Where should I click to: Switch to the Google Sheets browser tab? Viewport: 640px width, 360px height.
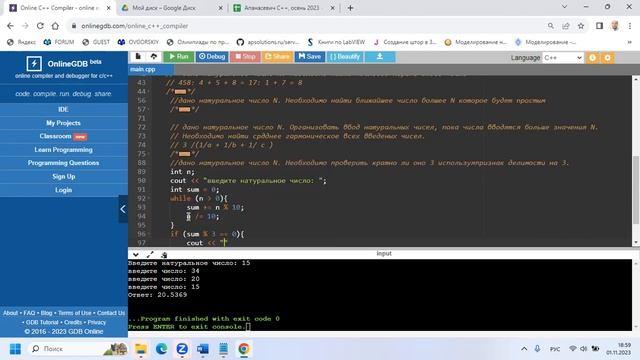pos(284,8)
